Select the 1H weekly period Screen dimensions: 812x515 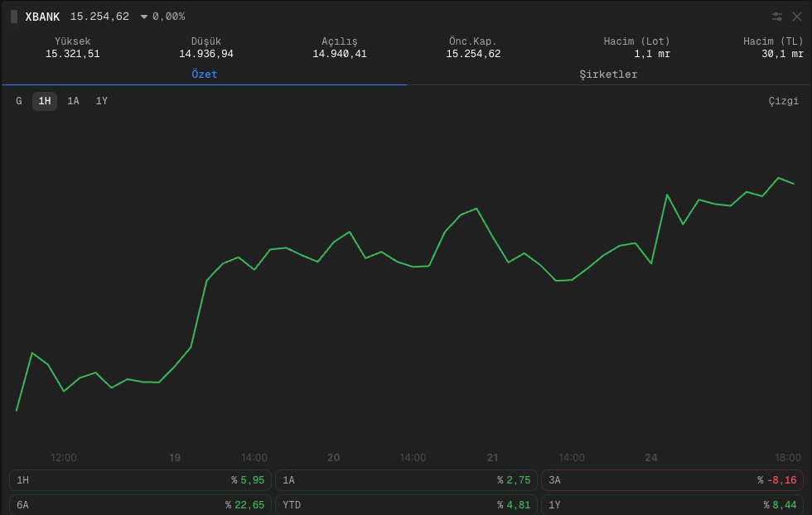pyautogui.click(x=45, y=101)
